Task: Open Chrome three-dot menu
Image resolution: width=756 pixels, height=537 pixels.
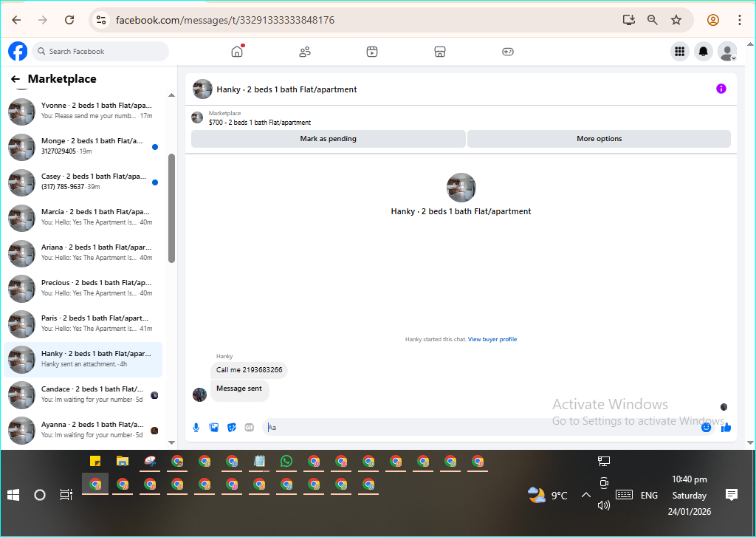Action: point(739,20)
